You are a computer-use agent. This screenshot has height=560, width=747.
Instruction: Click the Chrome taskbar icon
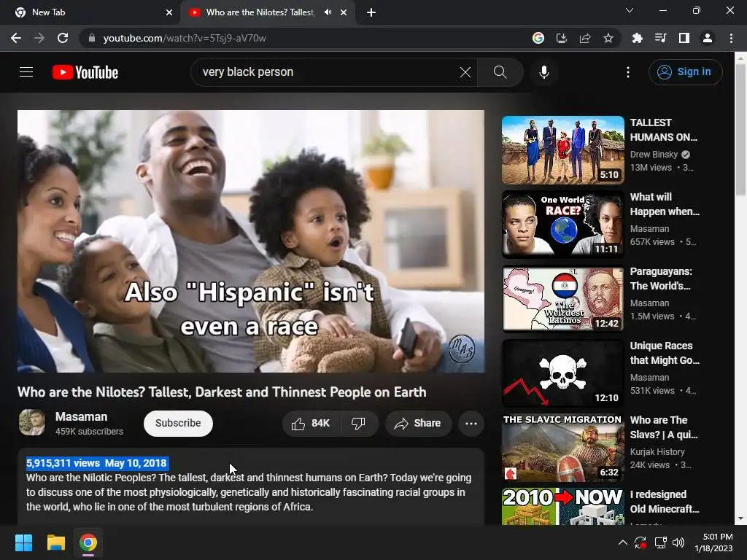(x=88, y=542)
